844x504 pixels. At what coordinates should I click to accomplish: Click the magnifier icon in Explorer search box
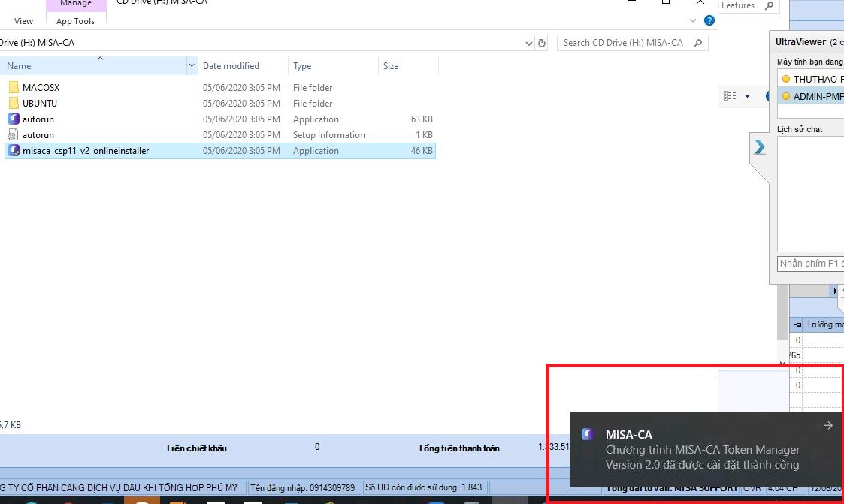tap(697, 43)
